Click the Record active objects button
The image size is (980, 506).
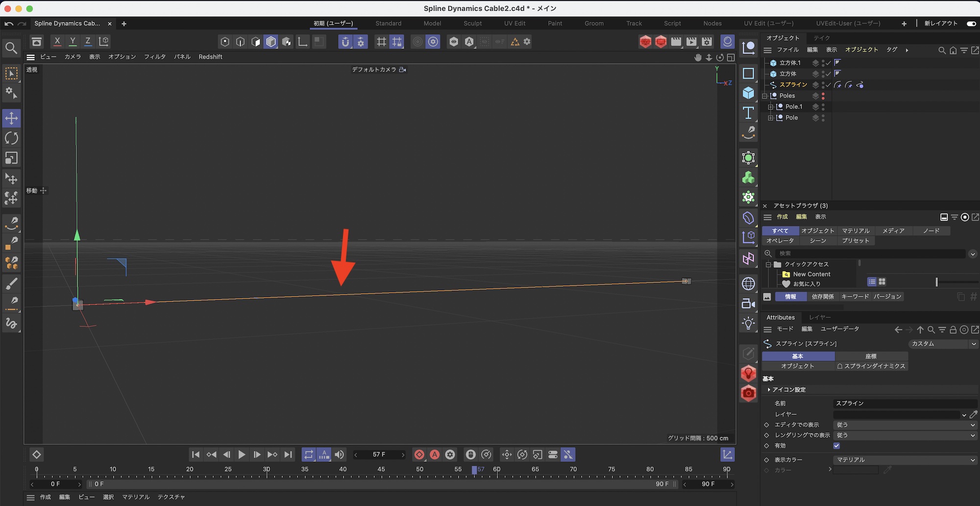pos(419,455)
